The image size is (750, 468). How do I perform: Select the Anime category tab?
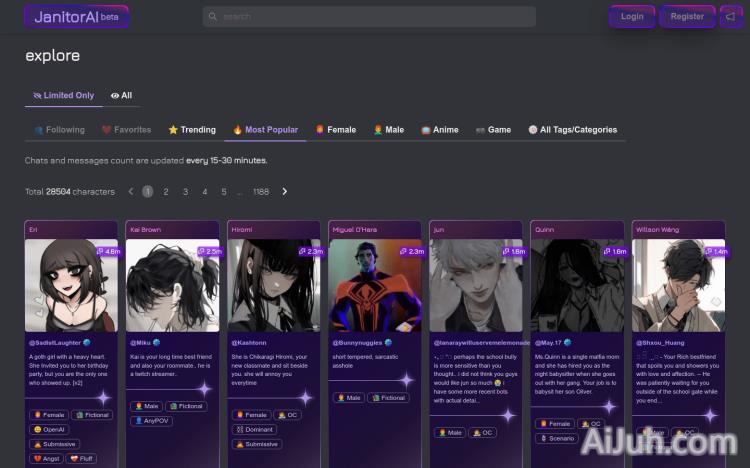click(440, 130)
